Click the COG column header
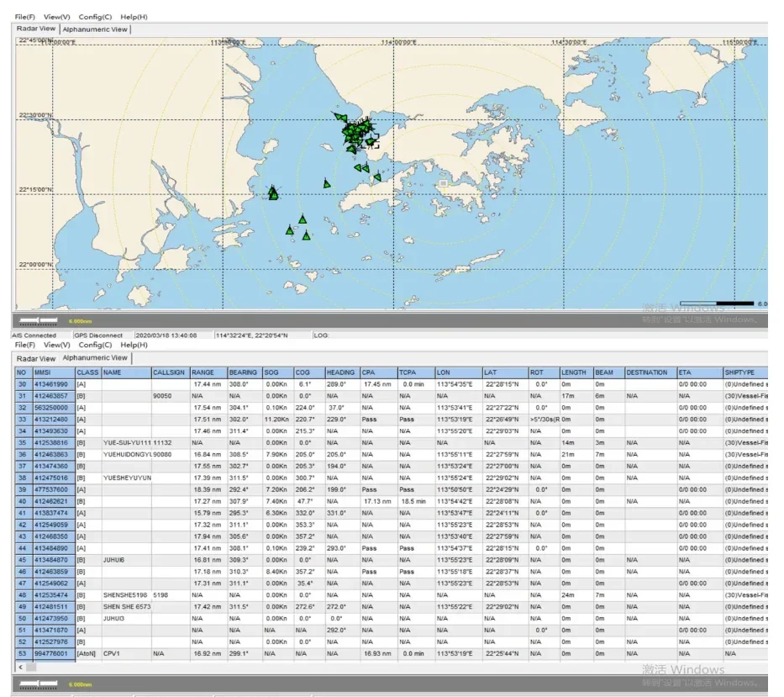The image size is (784, 697). (309, 372)
